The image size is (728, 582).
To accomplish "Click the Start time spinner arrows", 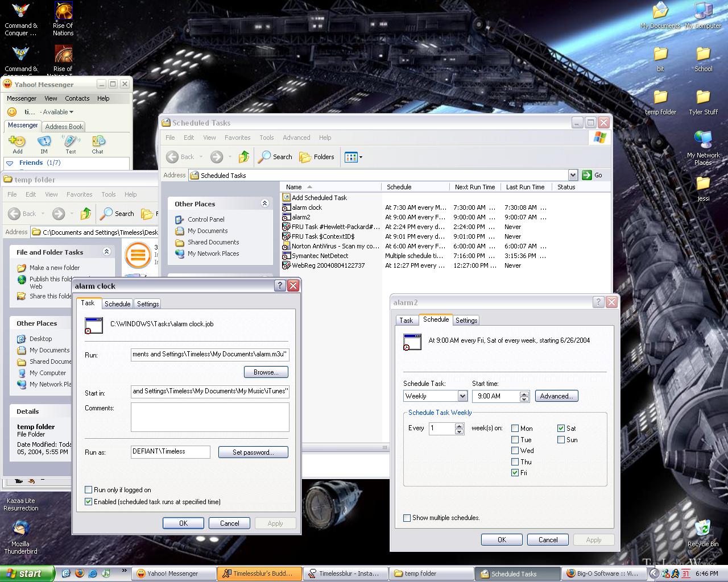I will [524, 396].
